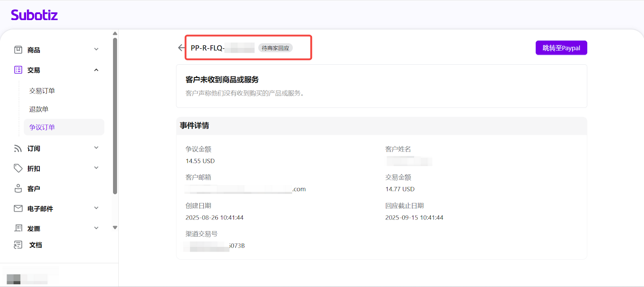Click the 商品 product icon in sidebar

[x=18, y=50]
